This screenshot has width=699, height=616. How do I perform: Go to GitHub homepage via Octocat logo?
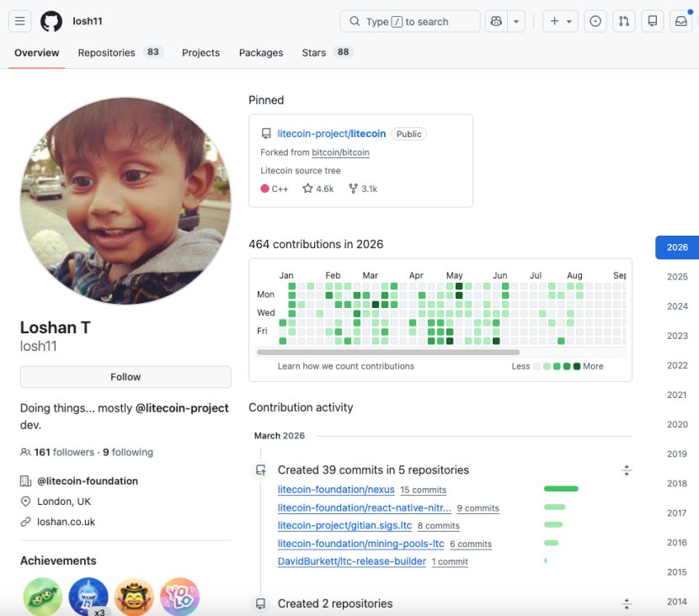coord(51,21)
